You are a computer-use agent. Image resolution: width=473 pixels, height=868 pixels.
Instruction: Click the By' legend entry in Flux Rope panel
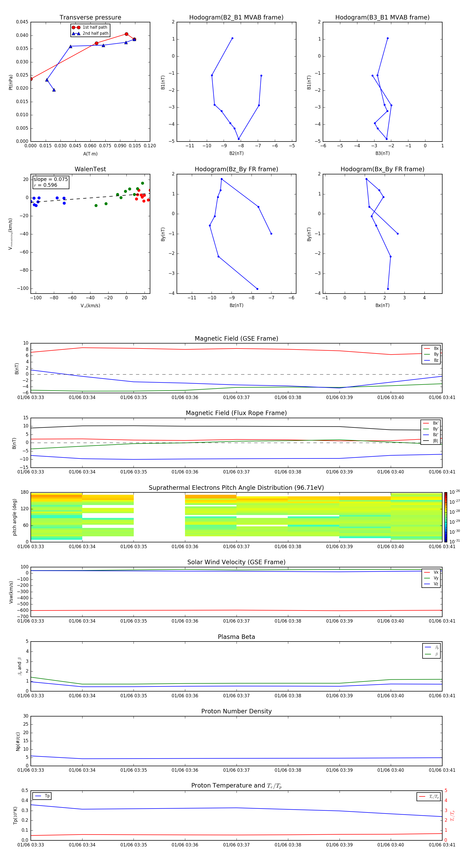[431, 429]
